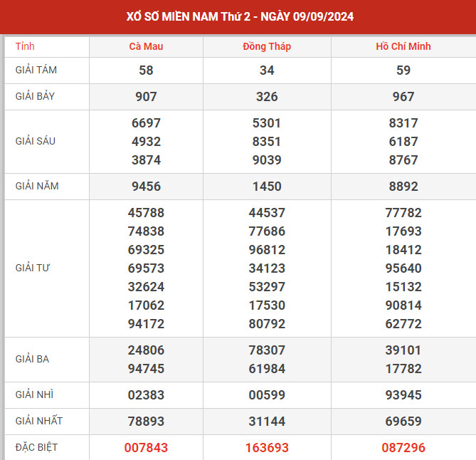The height and width of the screenshot is (460, 476).
Task: Click Hồ Chí Minh đặc biệt number 087296
Action: coord(403,448)
